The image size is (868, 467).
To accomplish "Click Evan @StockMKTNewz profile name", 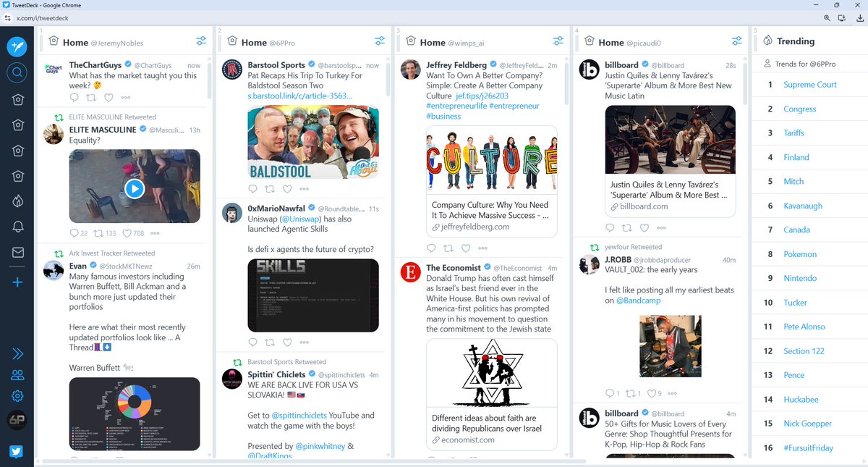I will tap(77, 266).
